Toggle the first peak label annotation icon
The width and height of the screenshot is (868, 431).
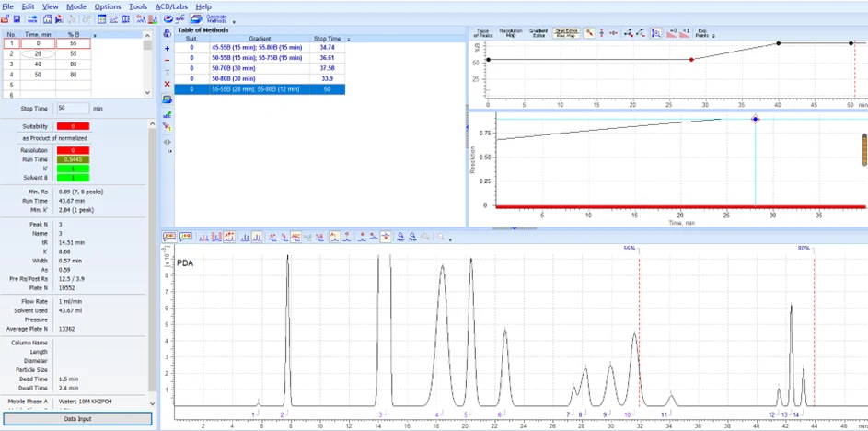168,237
